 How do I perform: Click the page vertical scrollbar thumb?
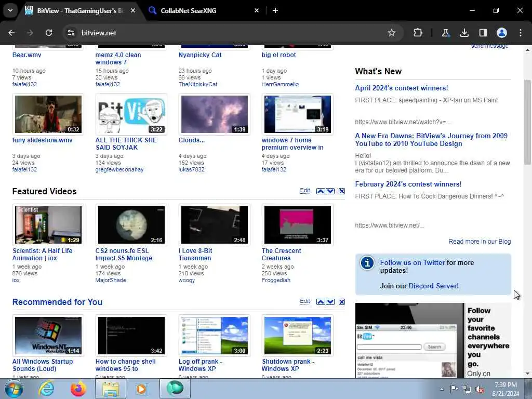point(528,122)
